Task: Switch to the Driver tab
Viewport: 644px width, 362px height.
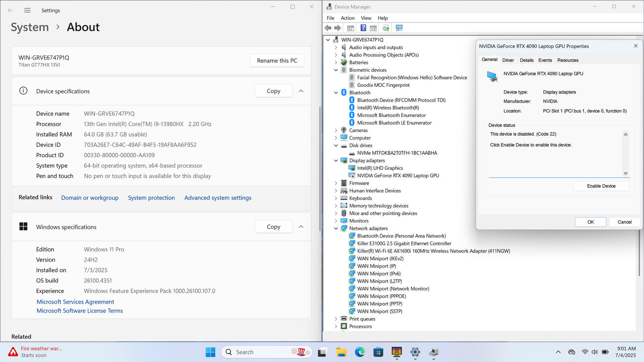Action: click(x=508, y=60)
